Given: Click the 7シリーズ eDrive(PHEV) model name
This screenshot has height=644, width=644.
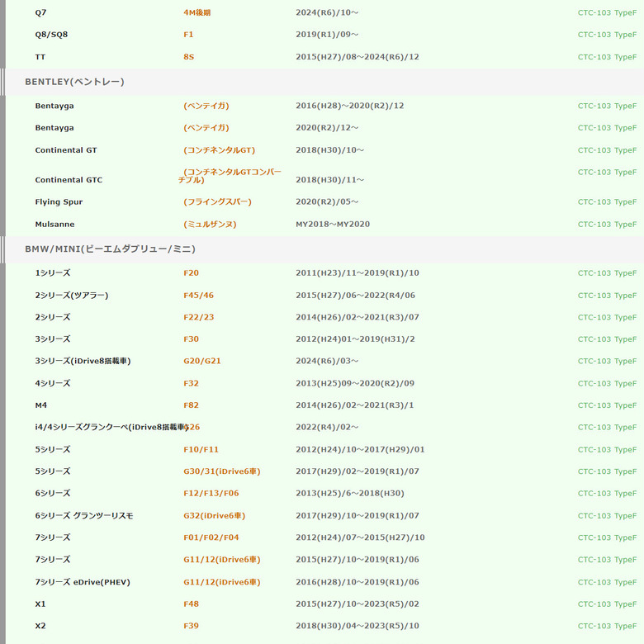Looking at the screenshot, I should [x=83, y=582].
